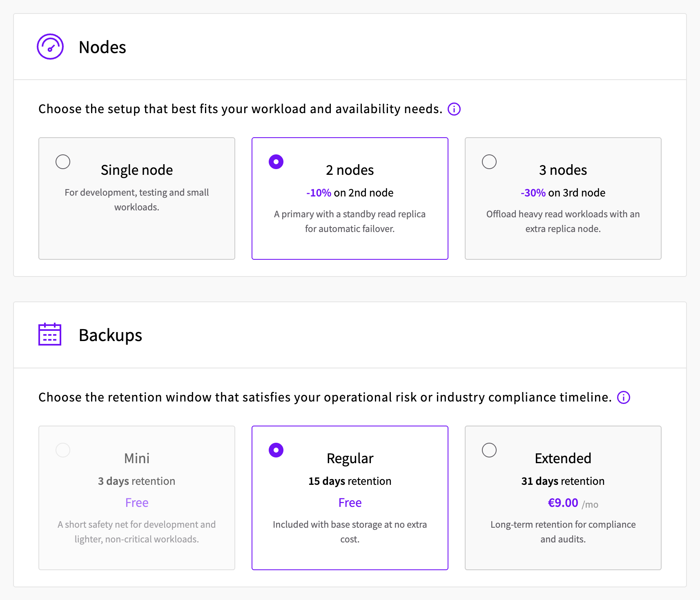
Task: Click the 'Single node' title
Action: pos(137,170)
